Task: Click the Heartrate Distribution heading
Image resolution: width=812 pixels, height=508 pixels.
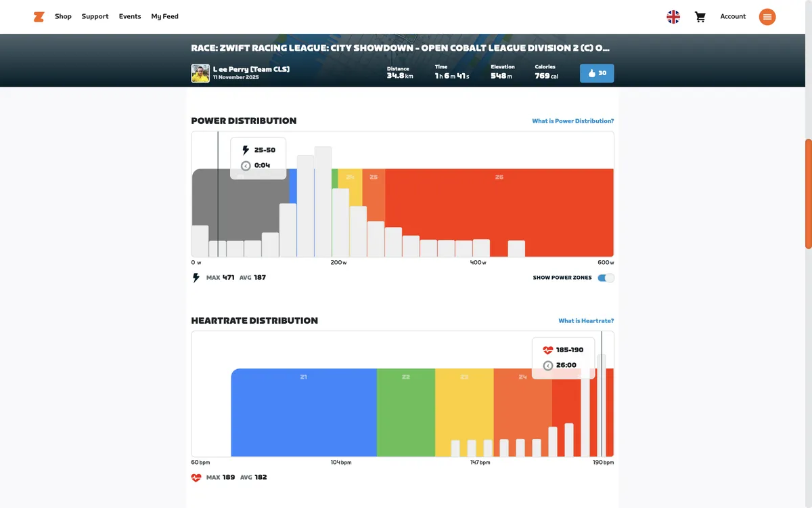Action: tap(254, 321)
